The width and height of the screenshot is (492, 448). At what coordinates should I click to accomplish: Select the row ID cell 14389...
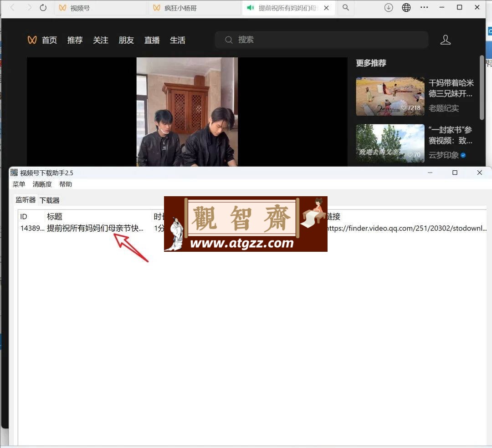pos(32,228)
